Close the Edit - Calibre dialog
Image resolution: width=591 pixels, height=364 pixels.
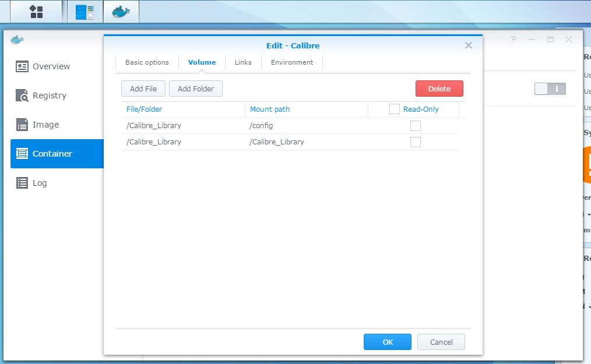point(469,45)
